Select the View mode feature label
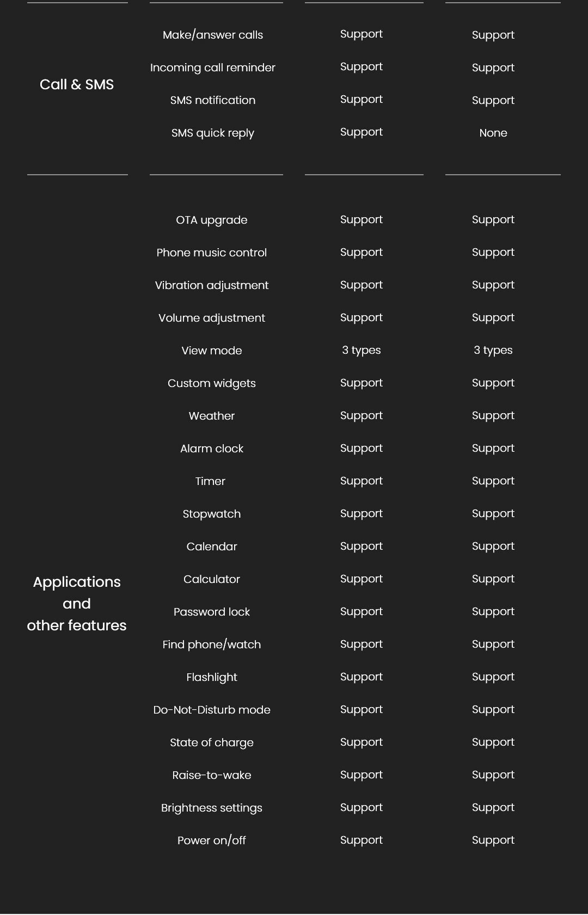The image size is (588, 915). 212,351
